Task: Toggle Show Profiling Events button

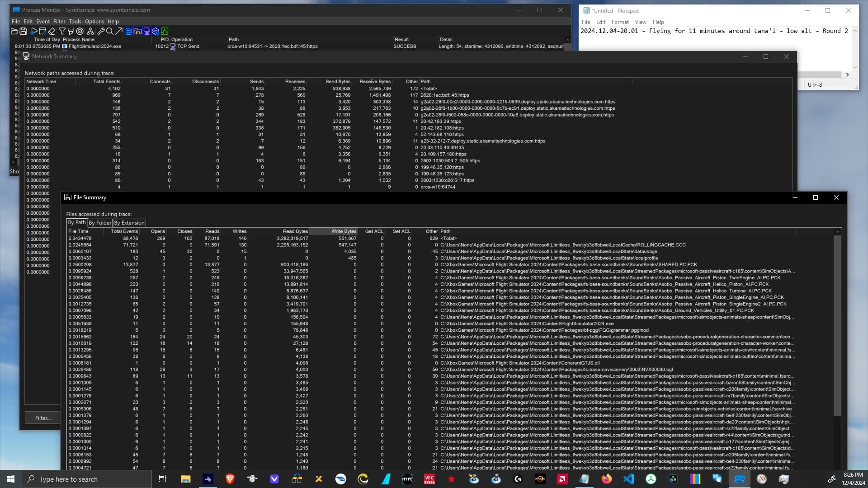Action: pos(165,31)
